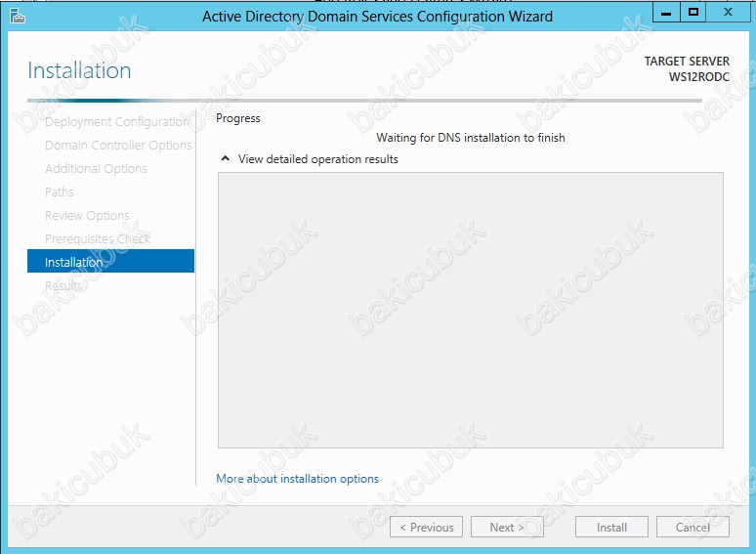Cancel the configuration wizard
756x554 pixels.
[x=693, y=527]
